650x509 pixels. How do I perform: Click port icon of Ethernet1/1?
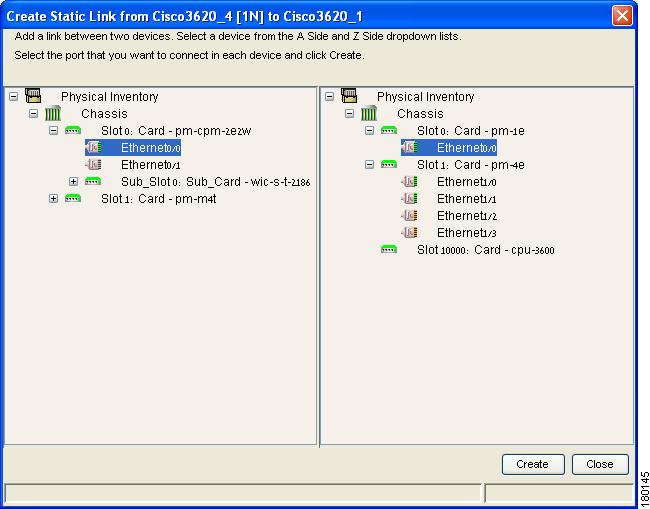pyautogui.click(x=410, y=199)
